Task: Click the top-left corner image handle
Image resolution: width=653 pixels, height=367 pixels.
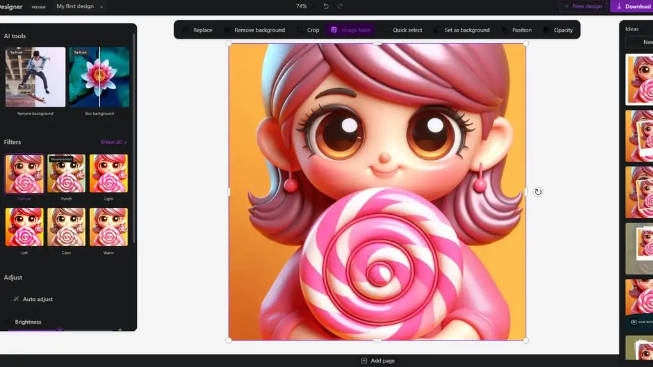Action: [229, 43]
